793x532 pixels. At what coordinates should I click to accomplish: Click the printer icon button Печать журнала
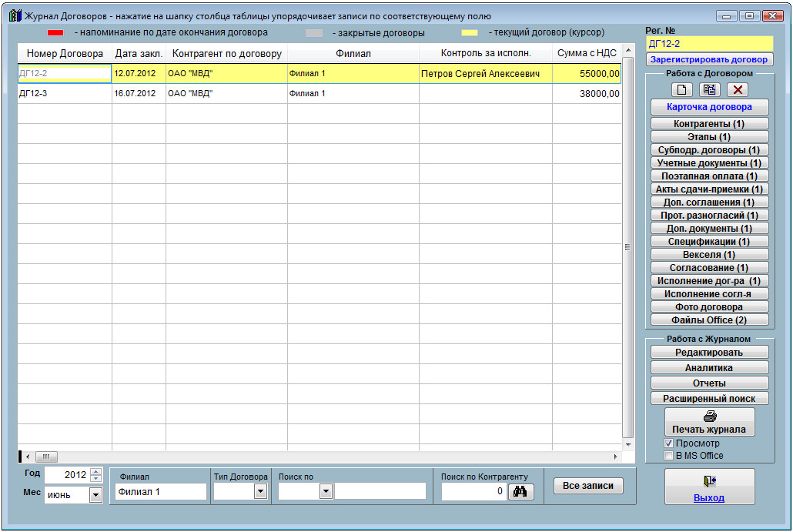click(709, 422)
